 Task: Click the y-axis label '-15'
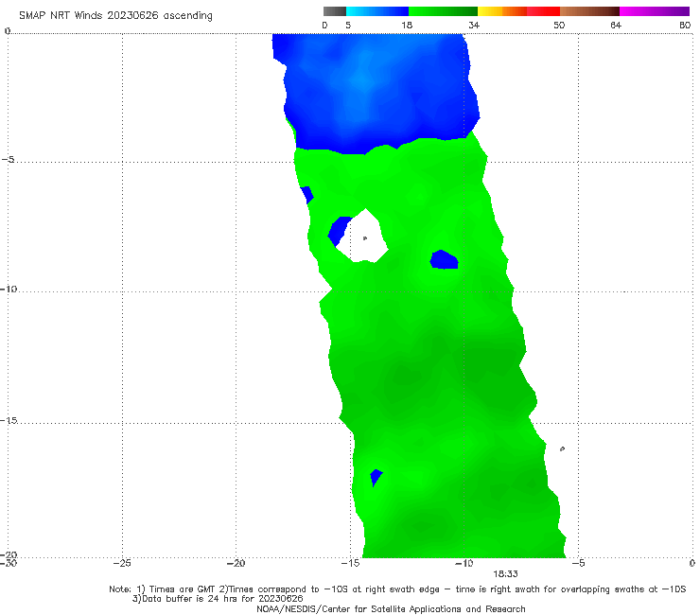[9, 420]
